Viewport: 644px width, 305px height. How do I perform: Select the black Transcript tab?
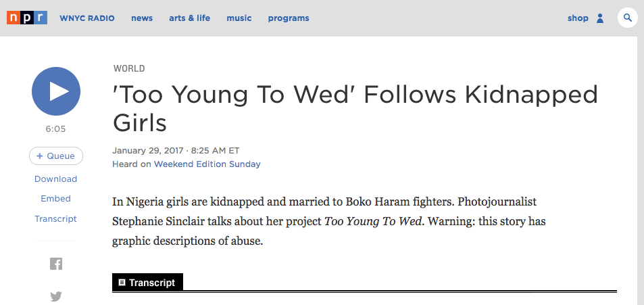point(147,283)
